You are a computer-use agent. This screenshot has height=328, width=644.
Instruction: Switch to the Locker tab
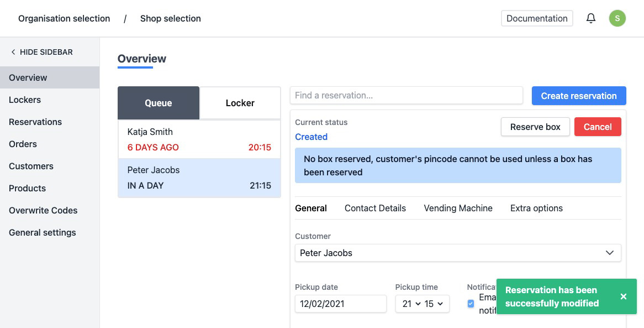click(240, 103)
